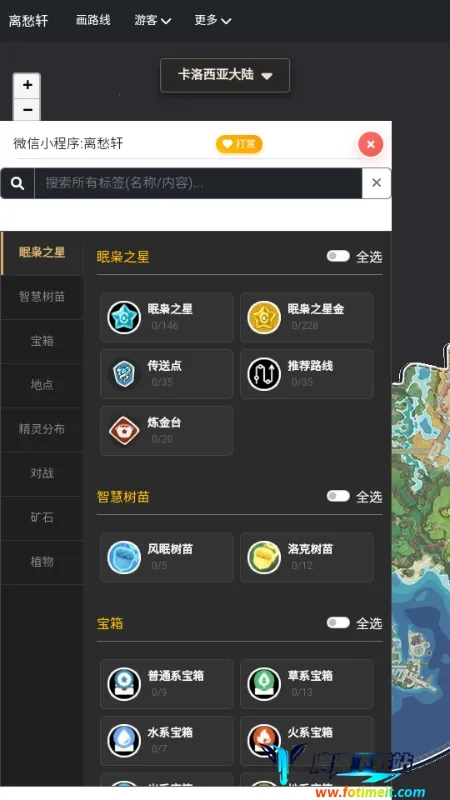Pick the 洛克树苗 sapling icon
This screenshot has height=800, width=450.
(x=264, y=557)
